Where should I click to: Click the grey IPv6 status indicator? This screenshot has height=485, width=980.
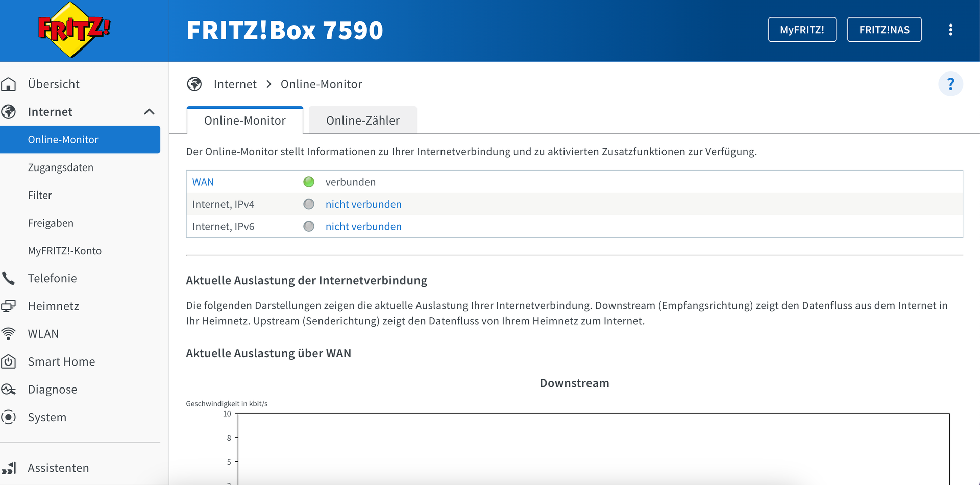309,226
